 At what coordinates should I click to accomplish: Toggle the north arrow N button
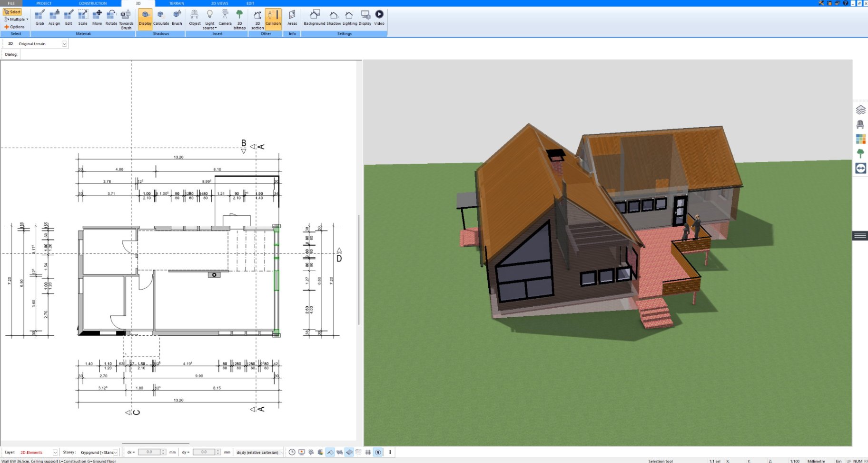[x=378, y=452]
